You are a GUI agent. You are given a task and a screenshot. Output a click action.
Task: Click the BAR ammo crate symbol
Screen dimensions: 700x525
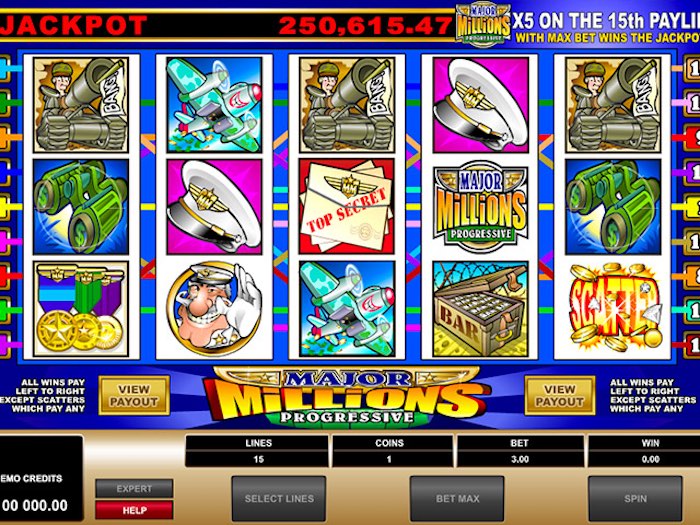pos(480,308)
